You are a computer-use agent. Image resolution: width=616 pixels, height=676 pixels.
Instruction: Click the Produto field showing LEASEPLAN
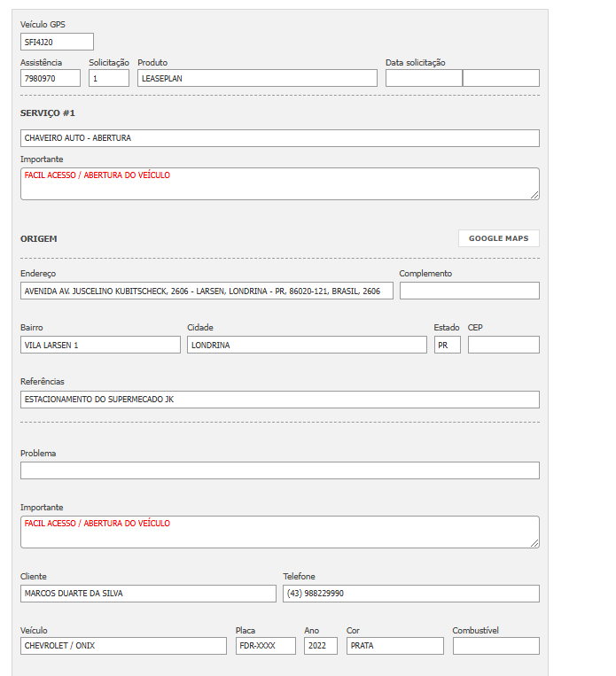point(257,78)
